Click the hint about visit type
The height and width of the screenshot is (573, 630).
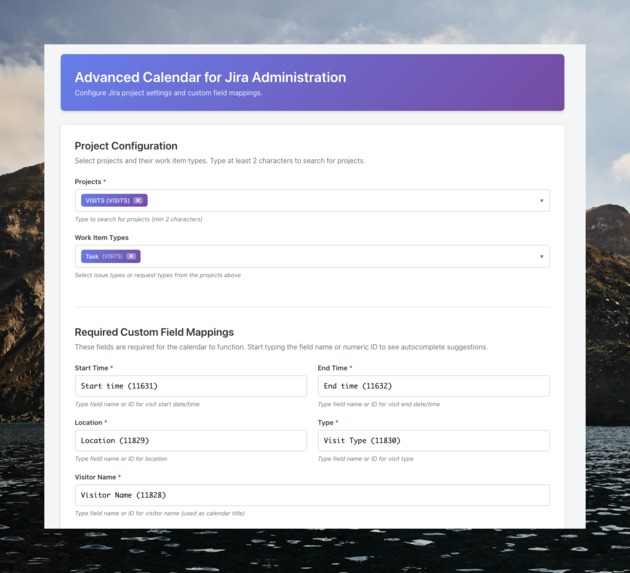[x=365, y=459]
